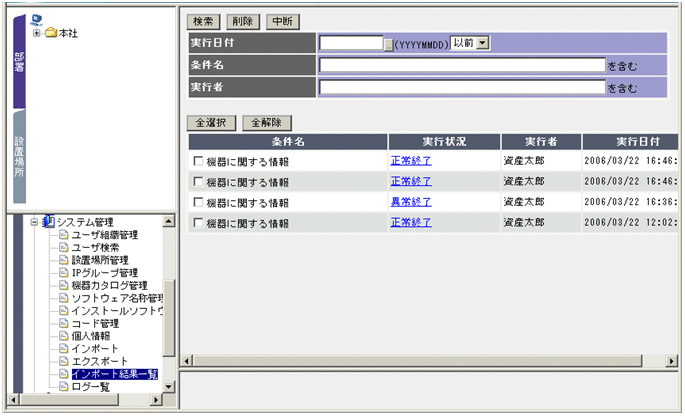Click 機器に関する情報 in the 16:36 row
This screenshot has height=417, width=685.
click(248, 203)
